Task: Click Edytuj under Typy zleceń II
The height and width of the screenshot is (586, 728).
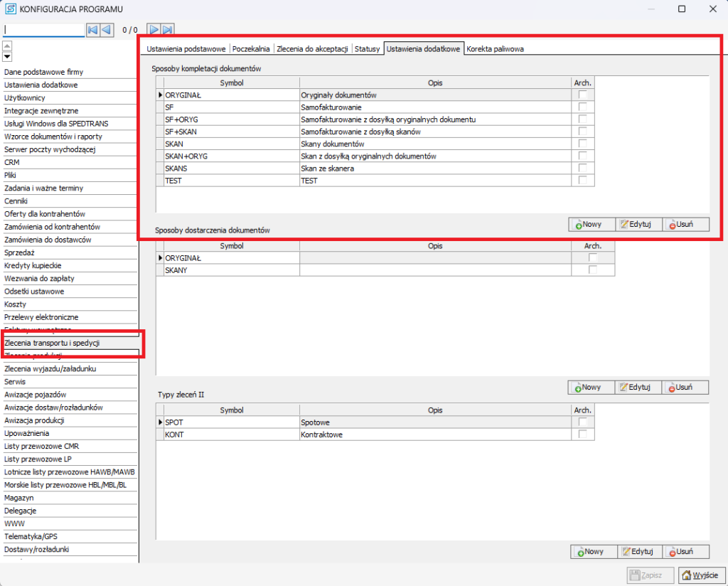Action: (641, 551)
